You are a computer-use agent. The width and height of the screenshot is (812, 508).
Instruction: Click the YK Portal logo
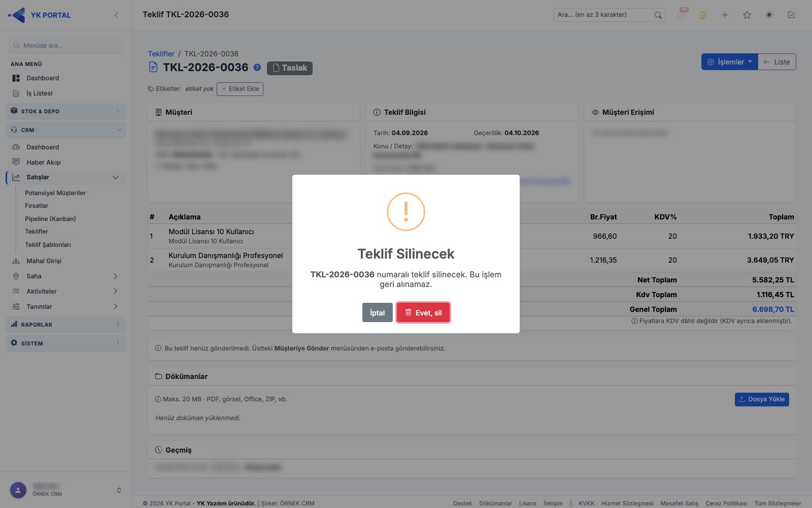pyautogui.click(x=40, y=15)
